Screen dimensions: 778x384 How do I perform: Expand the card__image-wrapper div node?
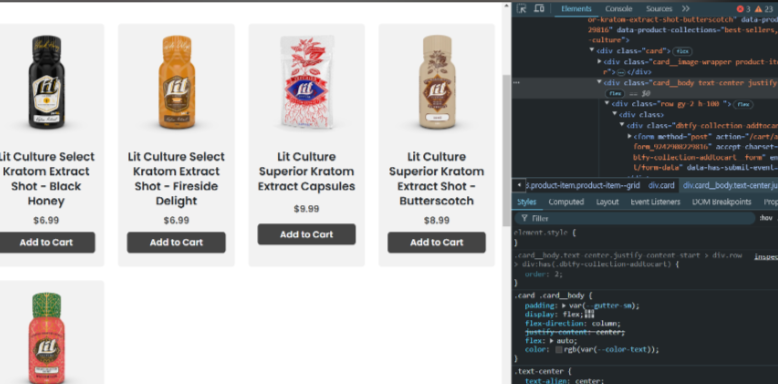tap(599, 62)
